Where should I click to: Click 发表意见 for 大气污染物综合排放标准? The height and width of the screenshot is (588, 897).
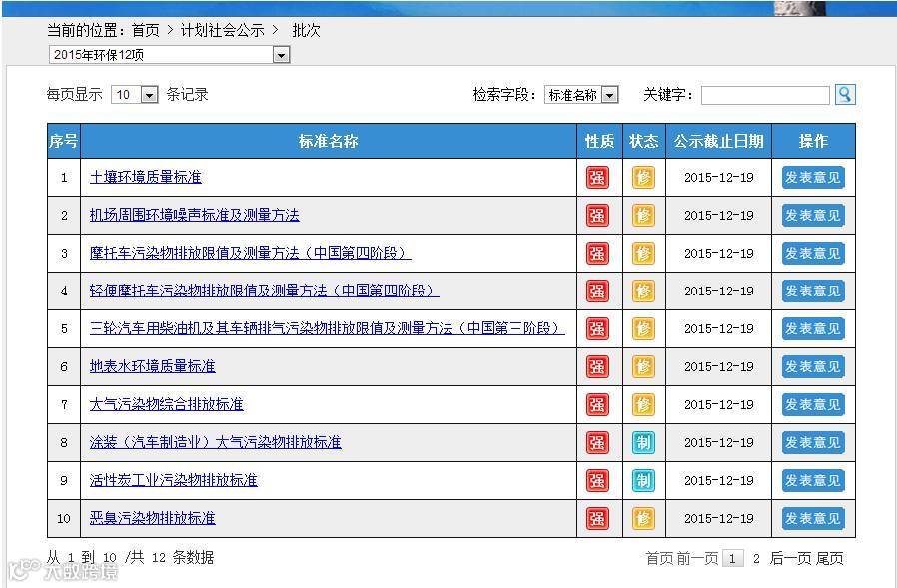click(813, 405)
